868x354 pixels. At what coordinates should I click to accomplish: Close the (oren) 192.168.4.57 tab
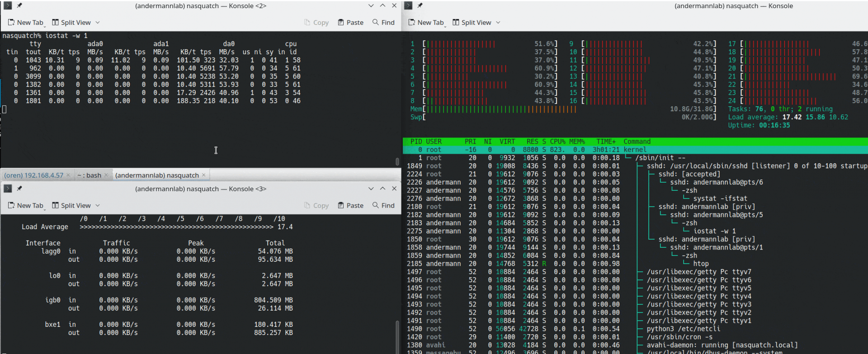68,175
